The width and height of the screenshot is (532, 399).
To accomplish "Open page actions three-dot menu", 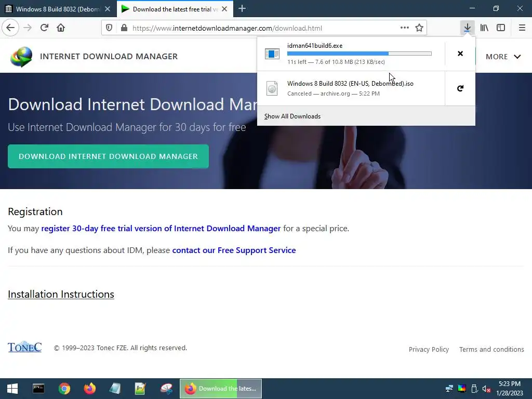I will 404,28.
